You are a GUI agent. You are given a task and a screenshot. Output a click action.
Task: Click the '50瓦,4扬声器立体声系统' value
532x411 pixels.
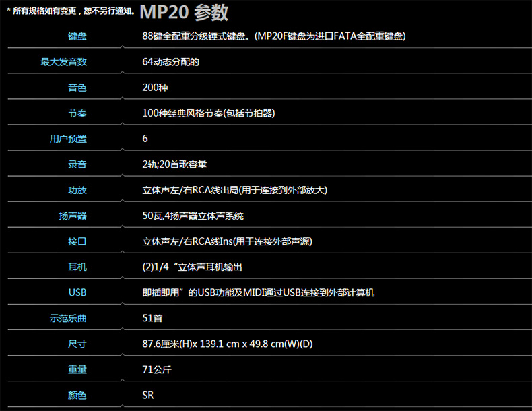tap(193, 216)
